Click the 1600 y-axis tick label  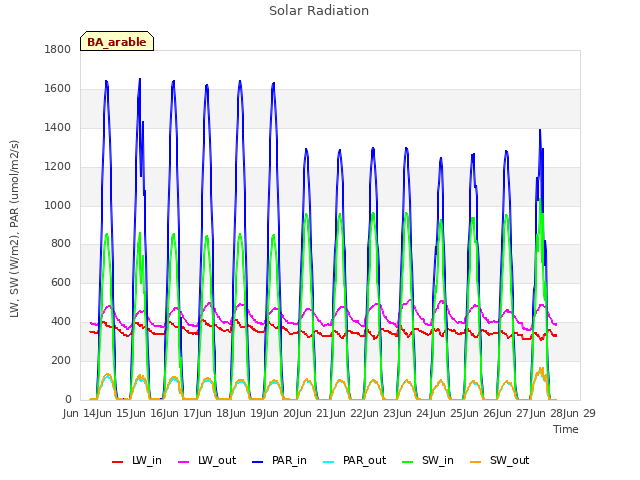(58, 89)
